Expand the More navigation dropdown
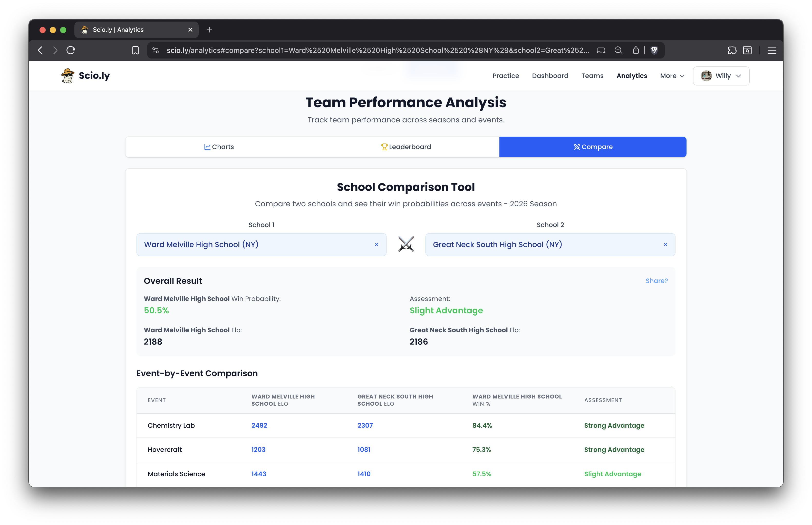Screen dimensions: 812x525 [x=672, y=76]
